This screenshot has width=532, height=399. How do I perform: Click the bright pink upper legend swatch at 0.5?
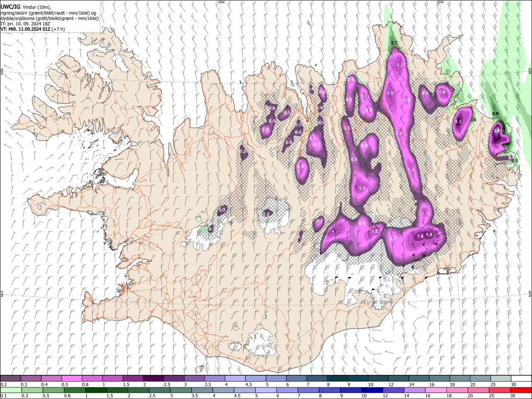pos(72,378)
